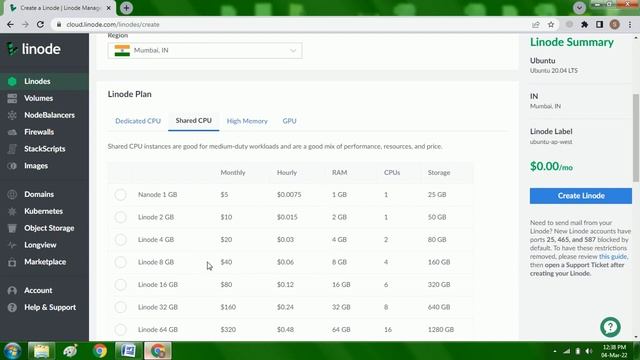Select the Linode 16 GB plan radio
640x360 pixels.
(120, 284)
